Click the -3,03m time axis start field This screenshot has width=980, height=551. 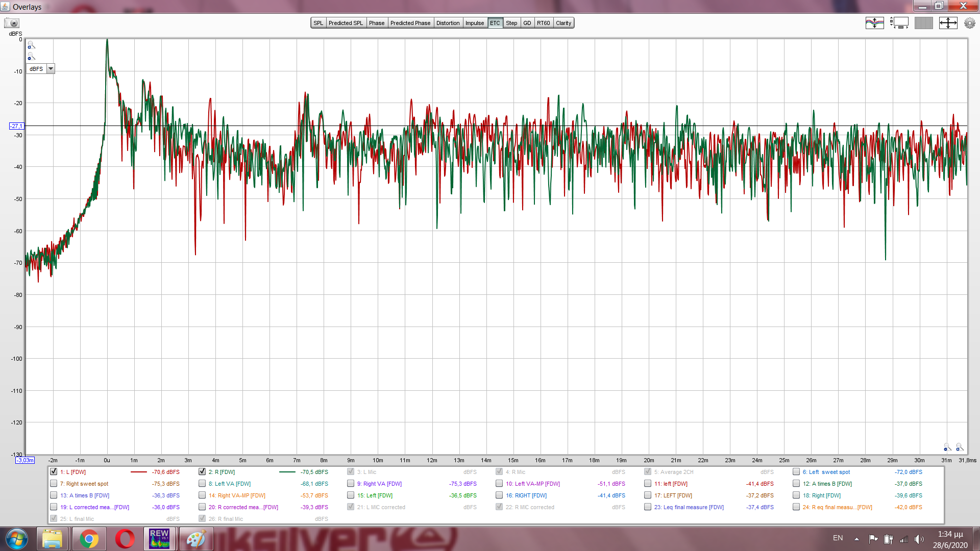(x=25, y=460)
